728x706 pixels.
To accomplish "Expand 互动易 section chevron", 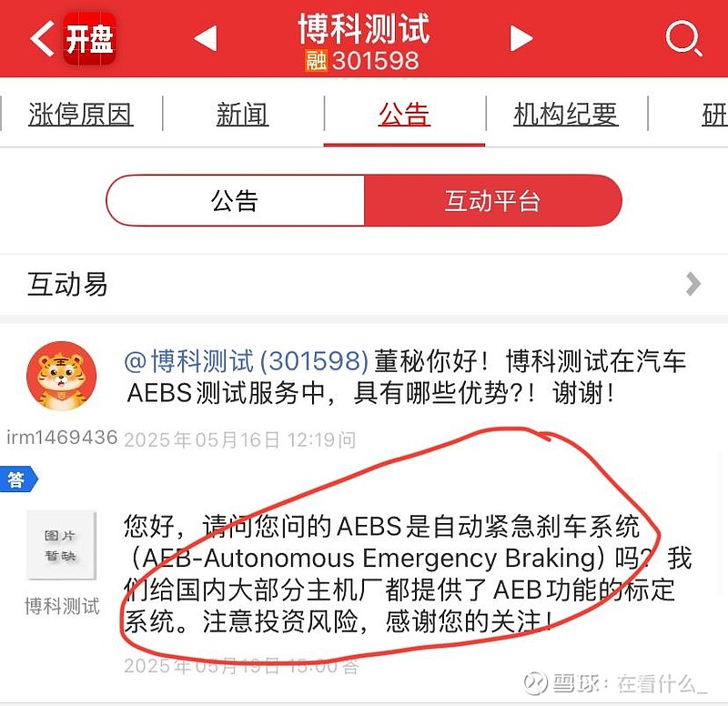I will click(x=693, y=284).
